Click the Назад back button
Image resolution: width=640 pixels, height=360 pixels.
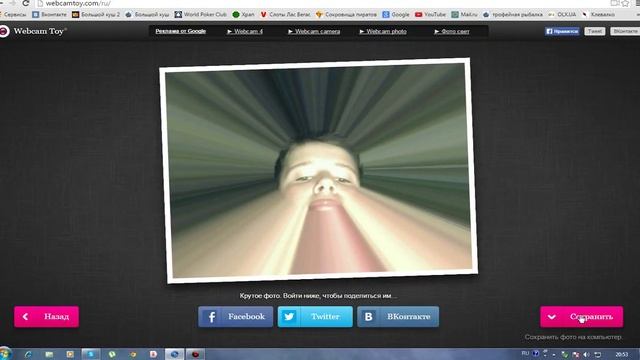coord(47,317)
